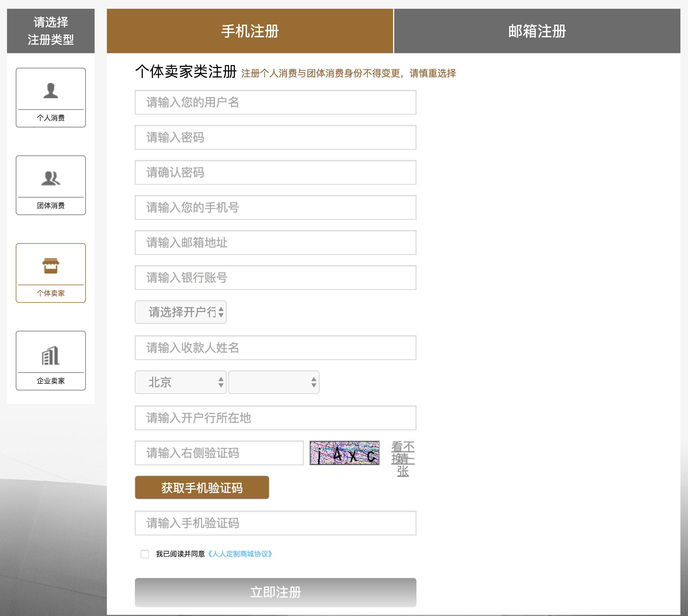Open the 人人定制商城协议 link
688x616 pixels.
pyautogui.click(x=240, y=554)
